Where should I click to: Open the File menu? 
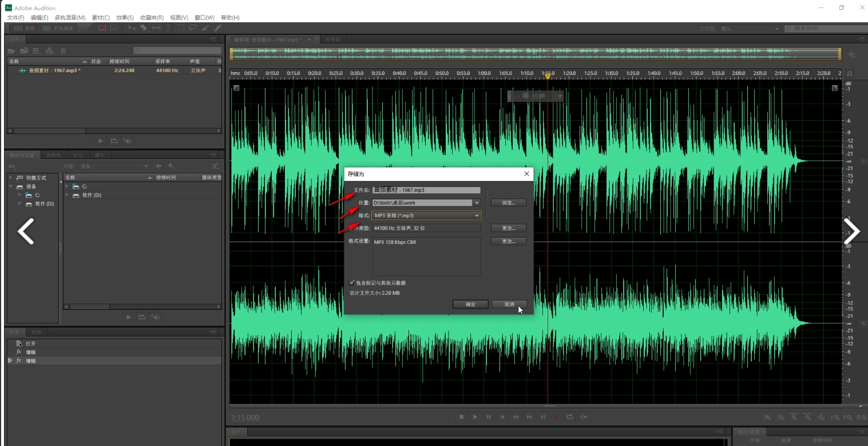15,18
